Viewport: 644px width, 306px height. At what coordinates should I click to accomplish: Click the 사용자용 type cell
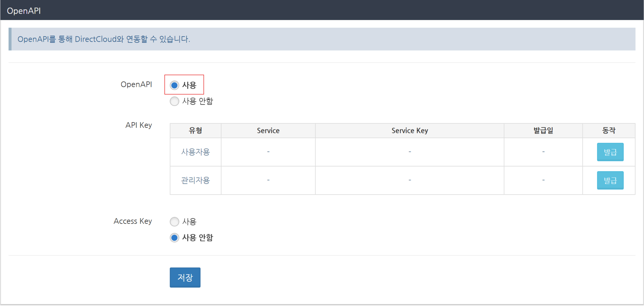(x=195, y=152)
